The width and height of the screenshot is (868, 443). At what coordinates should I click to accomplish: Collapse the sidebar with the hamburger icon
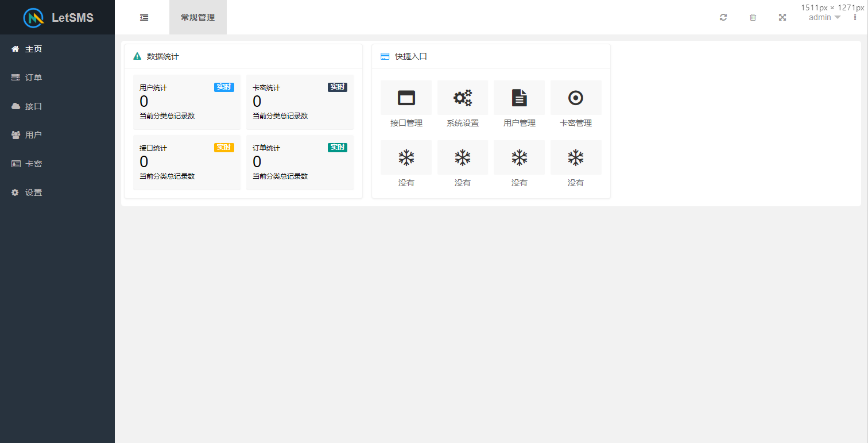pyautogui.click(x=144, y=17)
